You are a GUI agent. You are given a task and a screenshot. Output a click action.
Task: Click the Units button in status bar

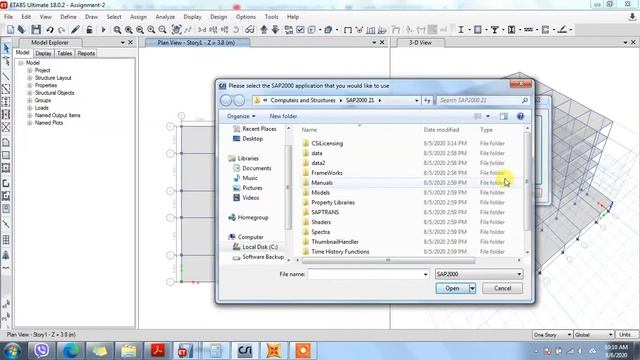click(626, 335)
